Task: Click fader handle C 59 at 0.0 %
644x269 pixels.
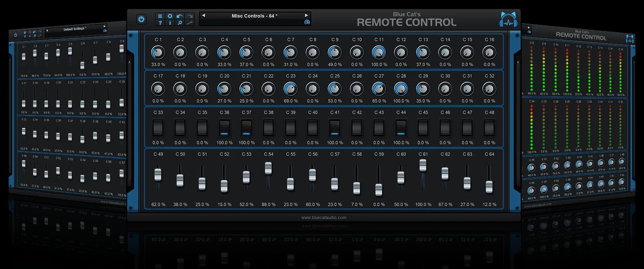Action: (x=379, y=190)
